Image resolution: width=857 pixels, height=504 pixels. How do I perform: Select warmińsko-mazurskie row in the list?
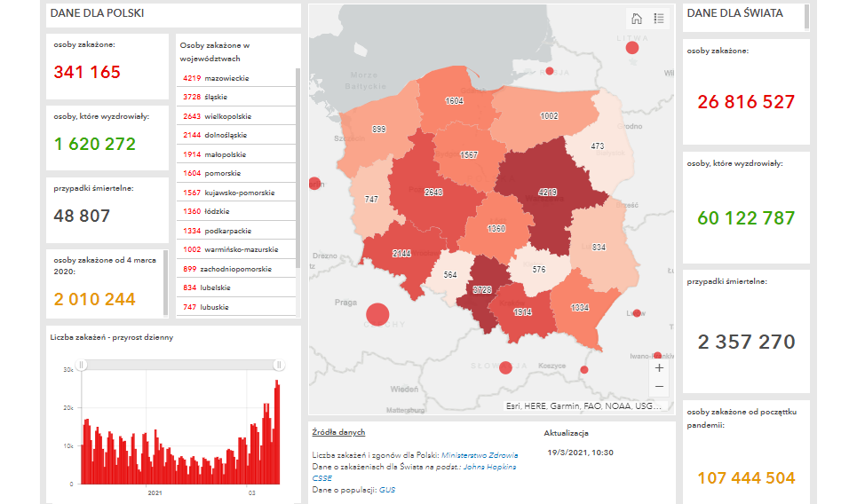coord(236,249)
